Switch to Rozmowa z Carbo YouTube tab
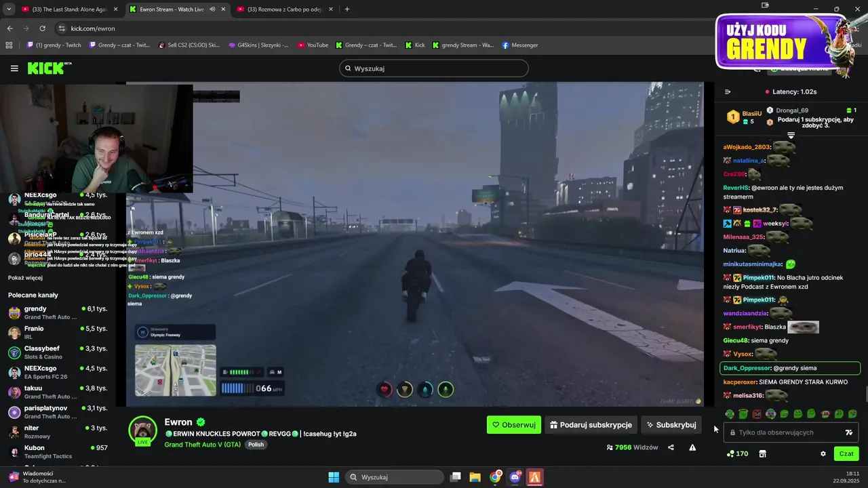This screenshot has width=868, height=488. [283, 9]
